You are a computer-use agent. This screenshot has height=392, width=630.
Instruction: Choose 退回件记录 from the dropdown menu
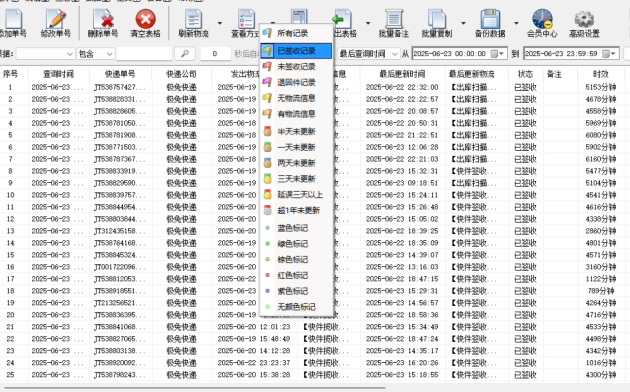[x=296, y=82]
